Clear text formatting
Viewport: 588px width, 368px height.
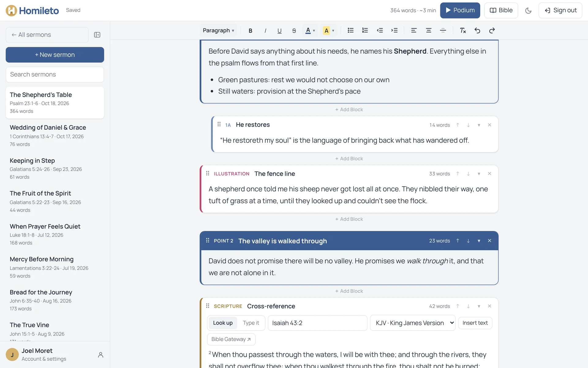point(463,30)
